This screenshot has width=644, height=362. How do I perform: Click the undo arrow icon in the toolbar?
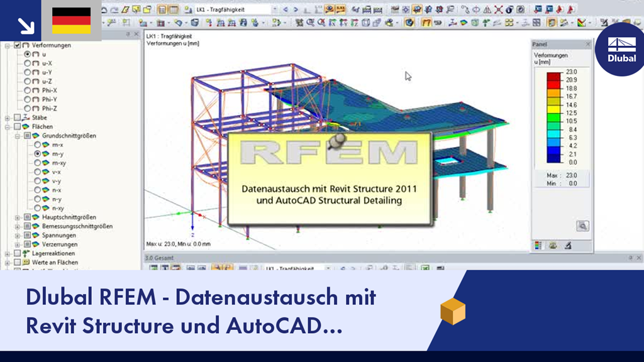(x=104, y=9)
